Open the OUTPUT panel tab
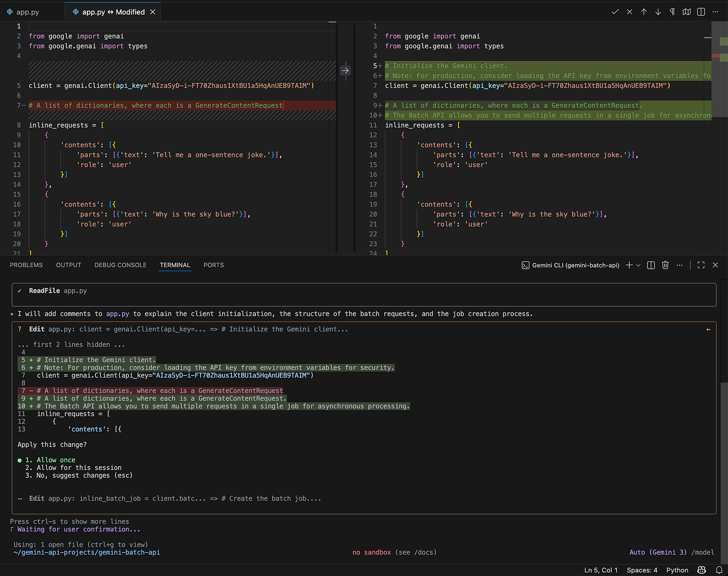The height and width of the screenshot is (576, 728). (69, 265)
